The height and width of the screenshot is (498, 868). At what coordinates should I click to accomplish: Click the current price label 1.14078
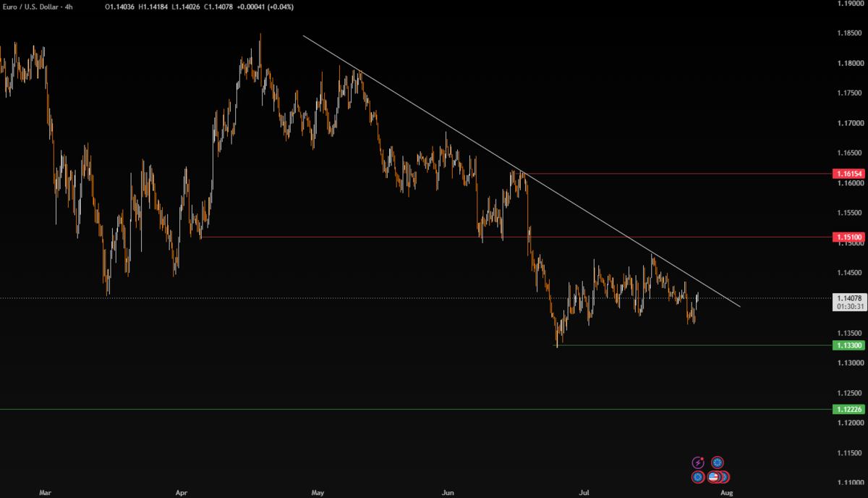(x=848, y=298)
